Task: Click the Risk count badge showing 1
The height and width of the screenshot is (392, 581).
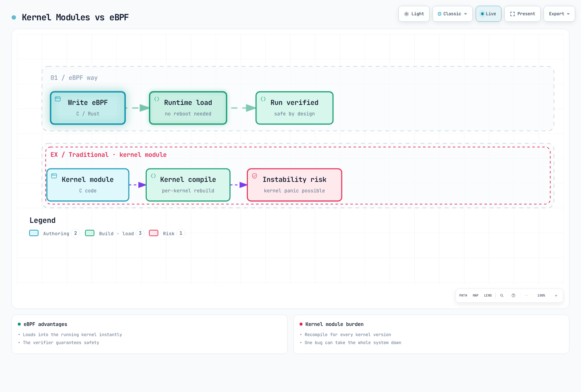Action: tap(181, 233)
